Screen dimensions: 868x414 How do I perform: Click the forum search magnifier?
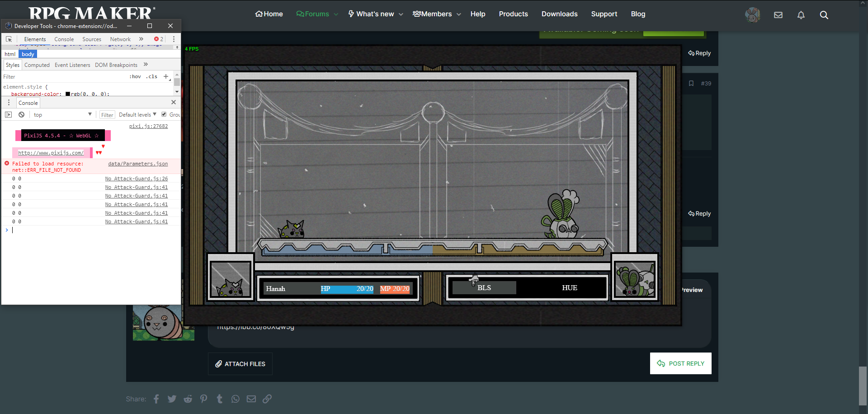[824, 15]
